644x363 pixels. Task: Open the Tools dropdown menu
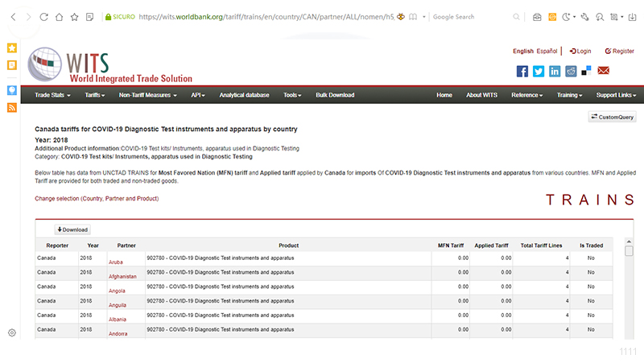coord(292,95)
